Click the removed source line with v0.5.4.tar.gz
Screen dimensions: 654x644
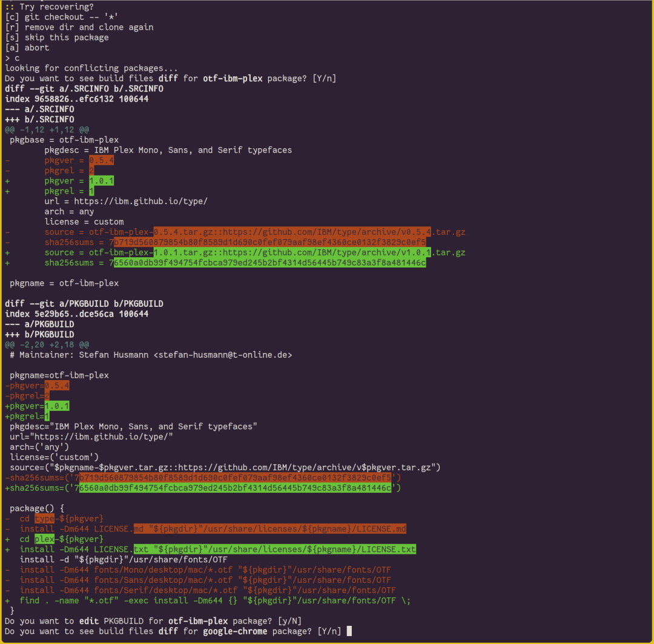235,232
